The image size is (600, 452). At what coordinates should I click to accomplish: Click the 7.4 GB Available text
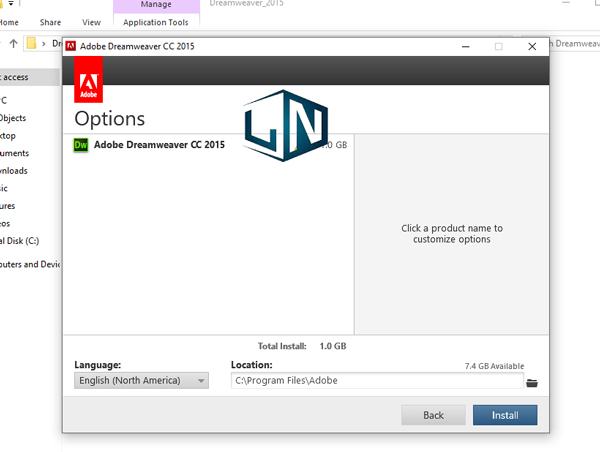[x=494, y=366]
